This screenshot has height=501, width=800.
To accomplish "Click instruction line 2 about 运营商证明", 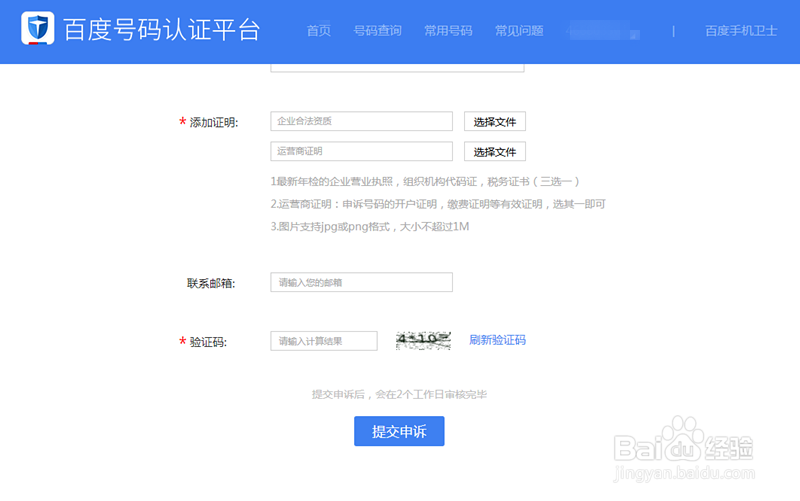I will 438,204.
